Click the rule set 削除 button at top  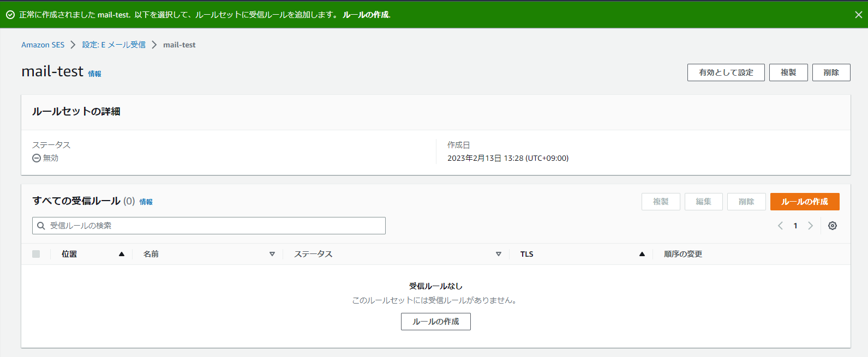tap(831, 72)
